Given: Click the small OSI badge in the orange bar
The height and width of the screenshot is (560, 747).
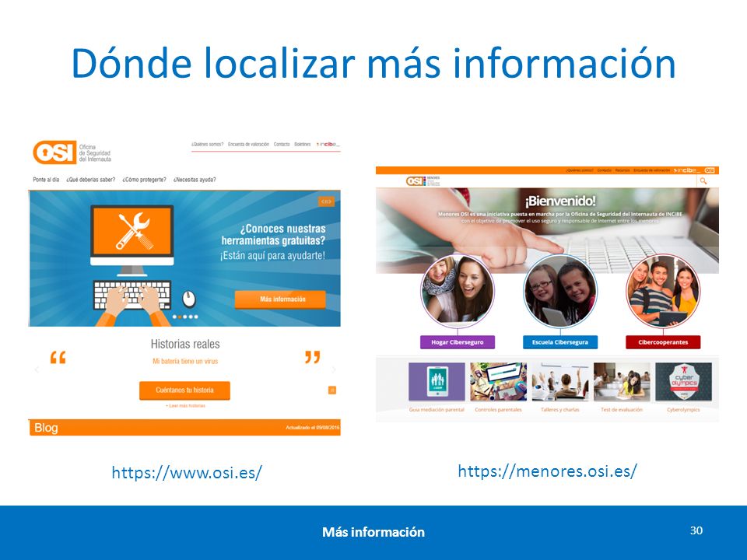Looking at the screenshot, I should [710, 170].
